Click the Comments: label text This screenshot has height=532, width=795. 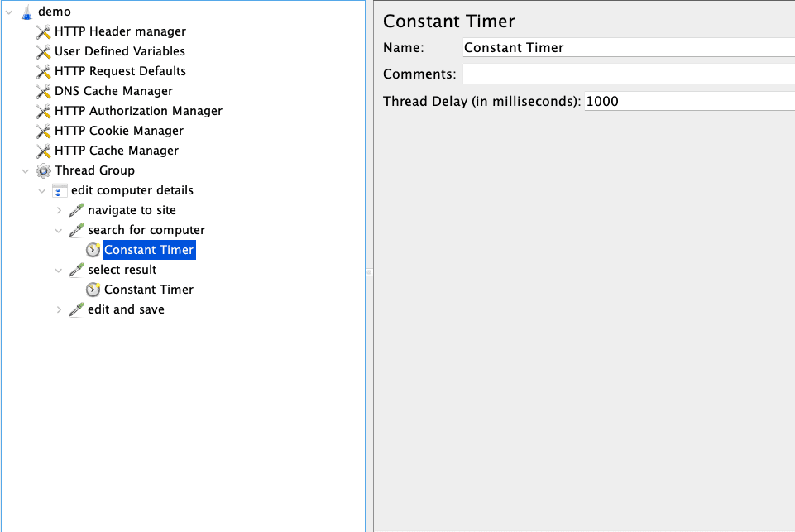click(x=419, y=74)
